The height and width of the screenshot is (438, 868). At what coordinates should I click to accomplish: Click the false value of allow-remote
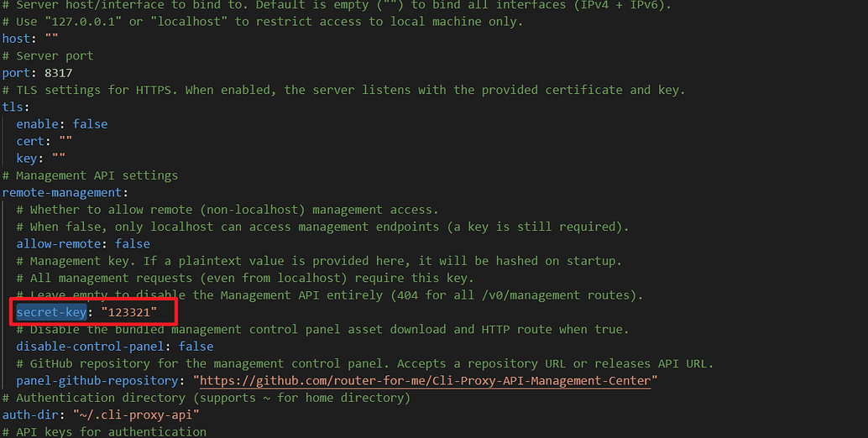(133, 244)
